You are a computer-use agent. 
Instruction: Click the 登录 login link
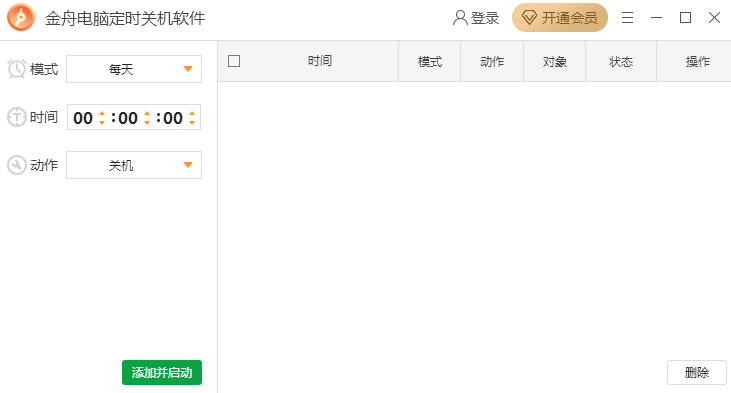(485, 18)
